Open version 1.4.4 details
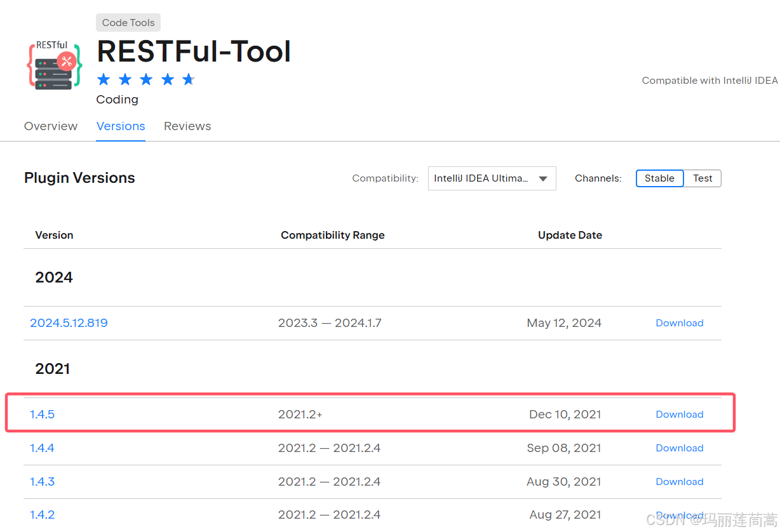This screenshot has width=780, height=532. tap(42, 448)
